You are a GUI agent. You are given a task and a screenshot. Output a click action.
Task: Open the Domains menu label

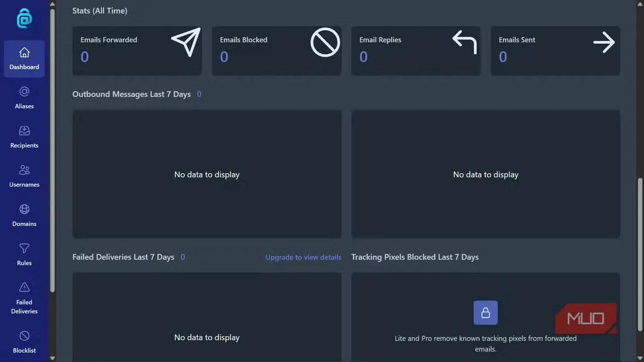pyautogui.click(x=24, y=224)
